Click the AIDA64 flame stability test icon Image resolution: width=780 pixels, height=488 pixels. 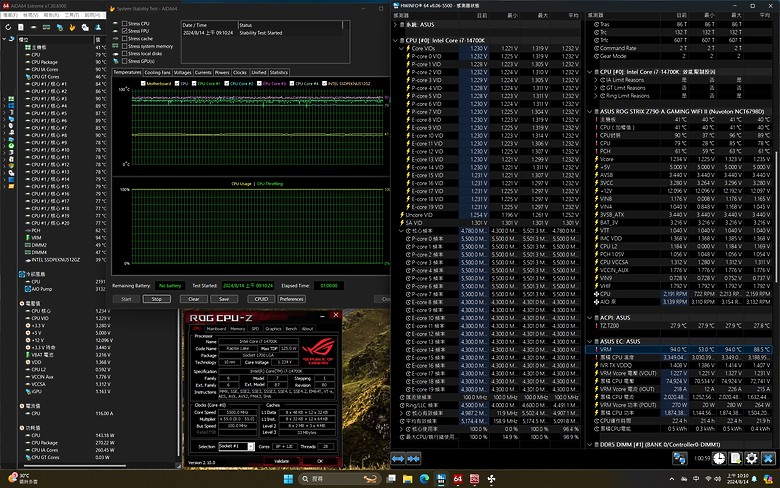[x=72, y=27]
